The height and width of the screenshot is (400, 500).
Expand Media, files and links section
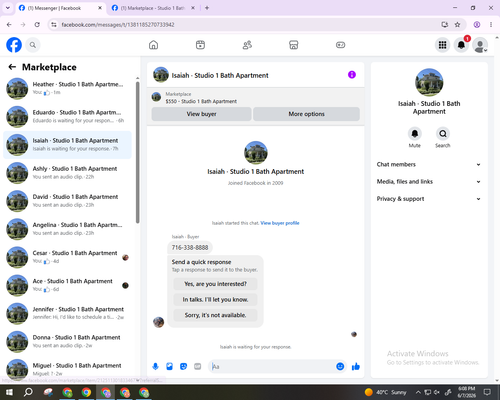coord(429,182)
